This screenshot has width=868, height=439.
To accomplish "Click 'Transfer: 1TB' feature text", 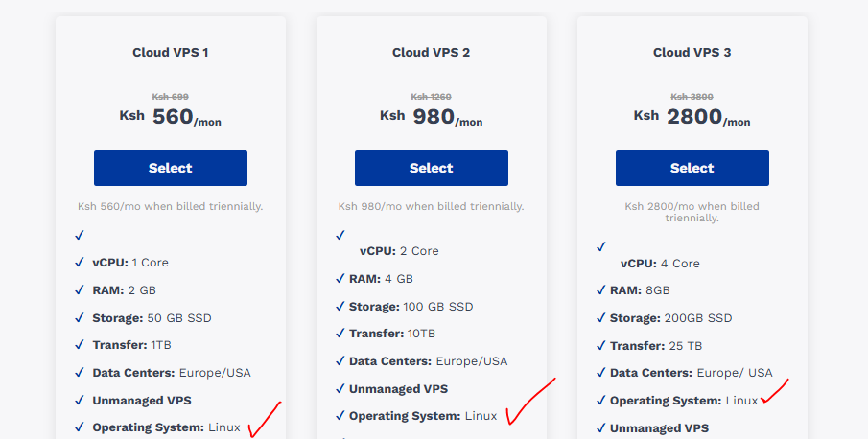I will tap(131, 345).
